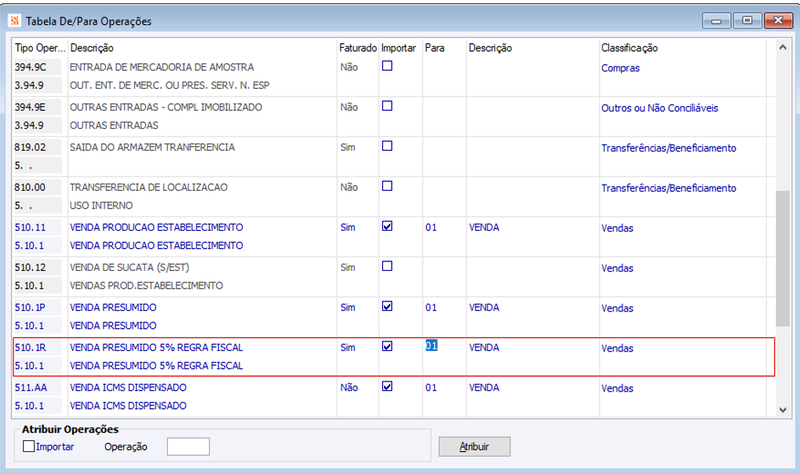
Task: Click the scrollbar down arrow
Action: 783,410
